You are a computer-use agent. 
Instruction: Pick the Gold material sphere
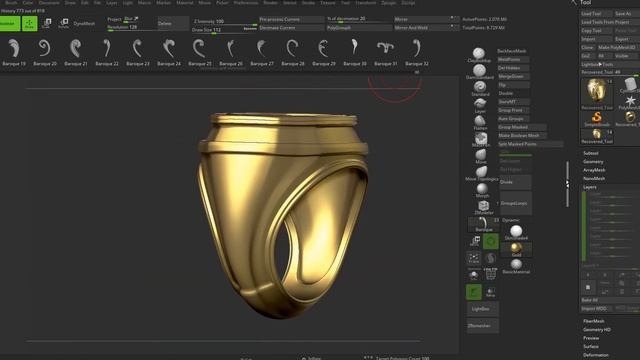516,249
